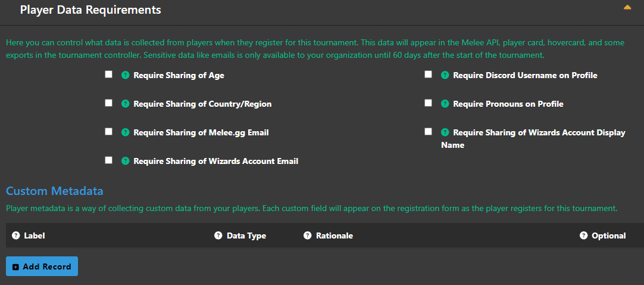Click question mark icon next to Optional header
The width and height of the screenshot is (644, 285).
[584, 236]
